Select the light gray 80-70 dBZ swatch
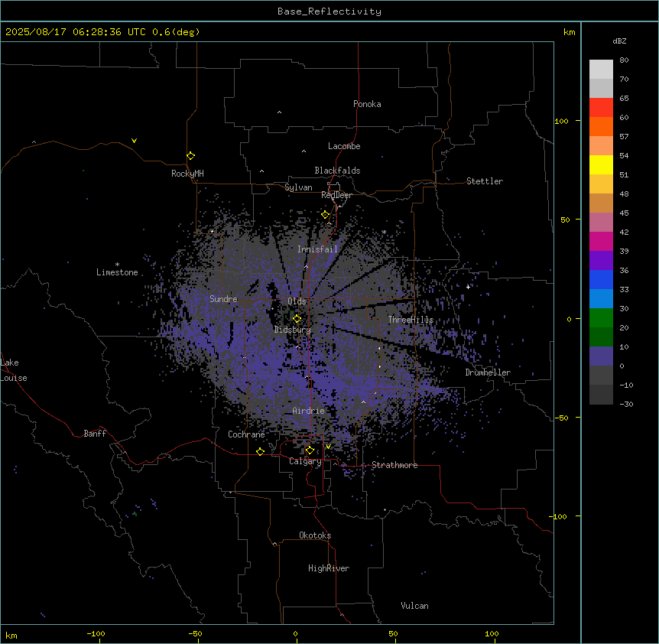Screen dimensions: 659x644 point(601,69)
